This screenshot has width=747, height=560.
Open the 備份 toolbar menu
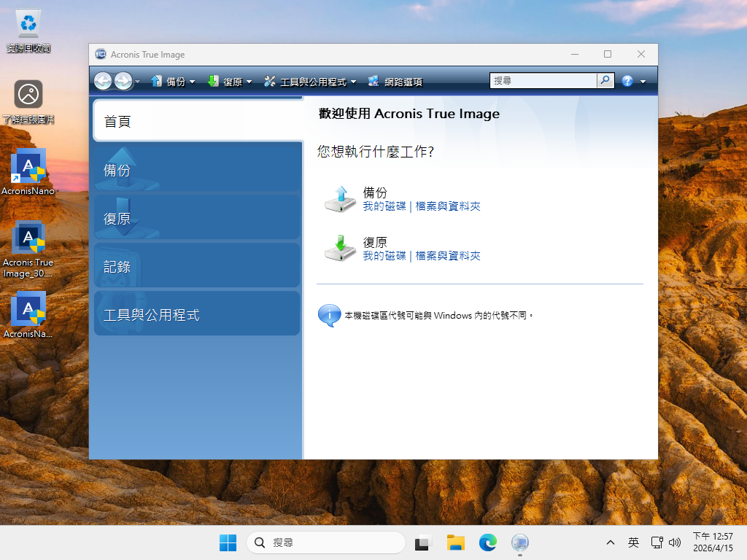(168, 82)
